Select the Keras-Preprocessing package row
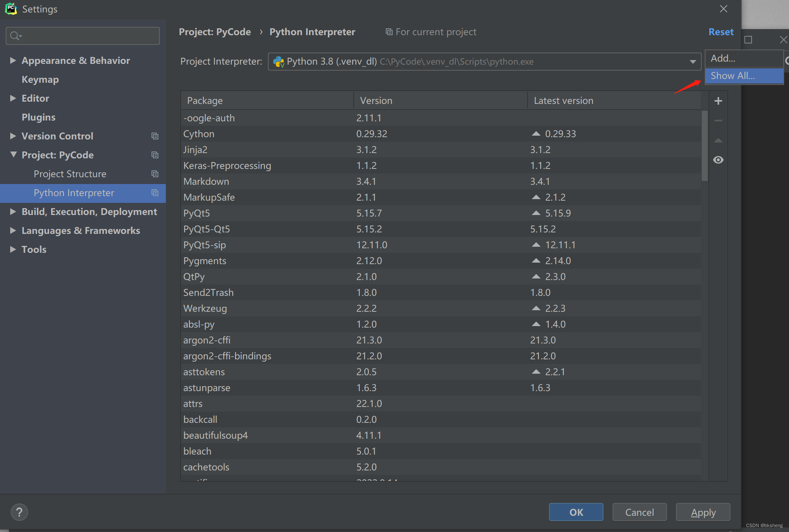The width and height of the screenshot is (789, 532). pyautogui.click(x=441, y=165)
